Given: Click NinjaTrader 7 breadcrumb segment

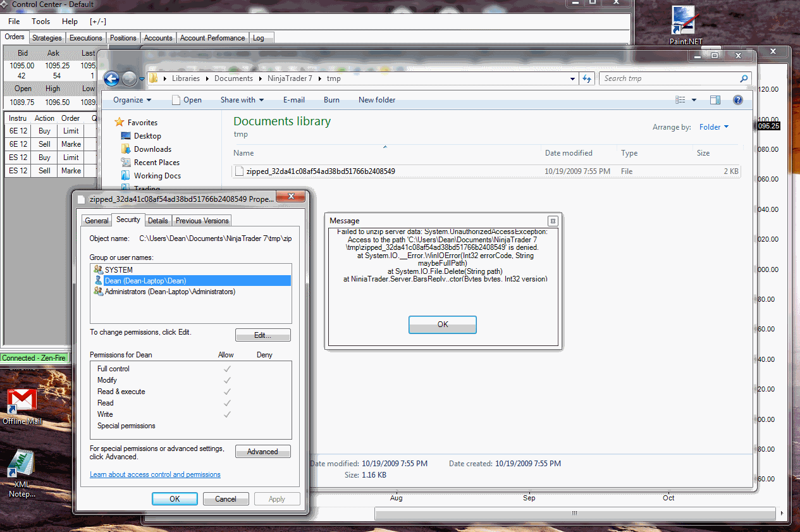Looking at the screenshot, I should tap(290, 78).
